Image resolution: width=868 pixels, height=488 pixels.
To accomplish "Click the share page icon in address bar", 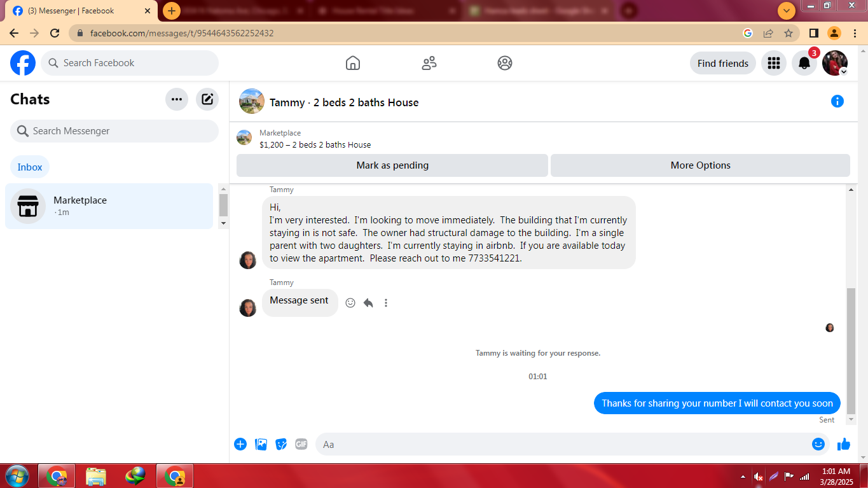I will [x=768, y=33].
